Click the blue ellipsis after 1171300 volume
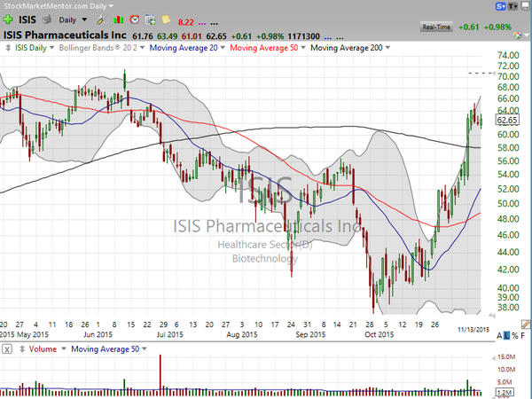The image size is (532, 399). pyautogui.click(x=328, y=37)
